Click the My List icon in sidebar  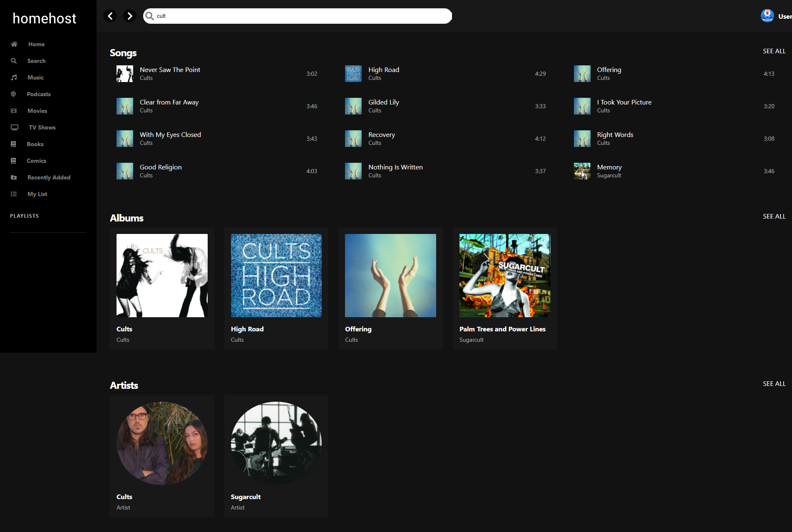tap(14, 194)
